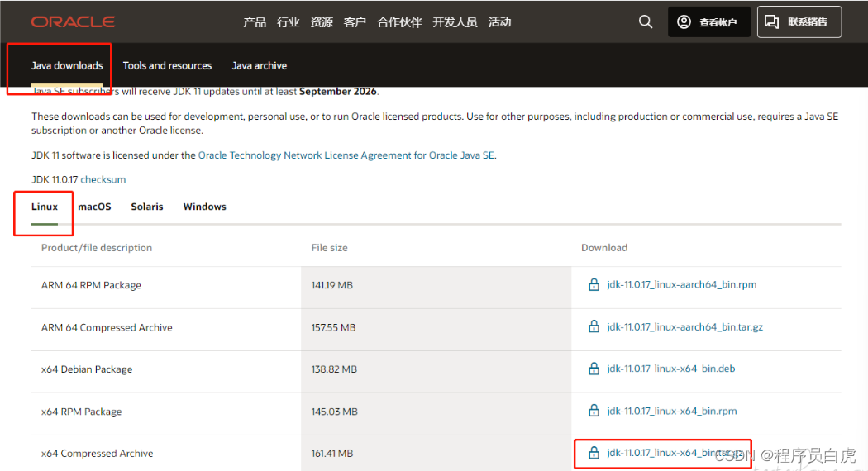
Task: Click the ARM 64 Compressed Archive description
Action: coord(107,328)
